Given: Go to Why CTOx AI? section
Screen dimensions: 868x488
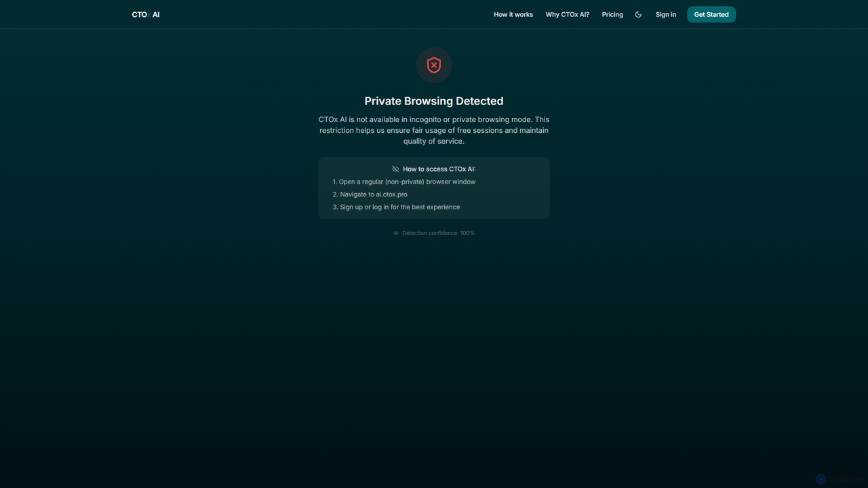Looking at the screenshot, I should (x=568, y=14).
